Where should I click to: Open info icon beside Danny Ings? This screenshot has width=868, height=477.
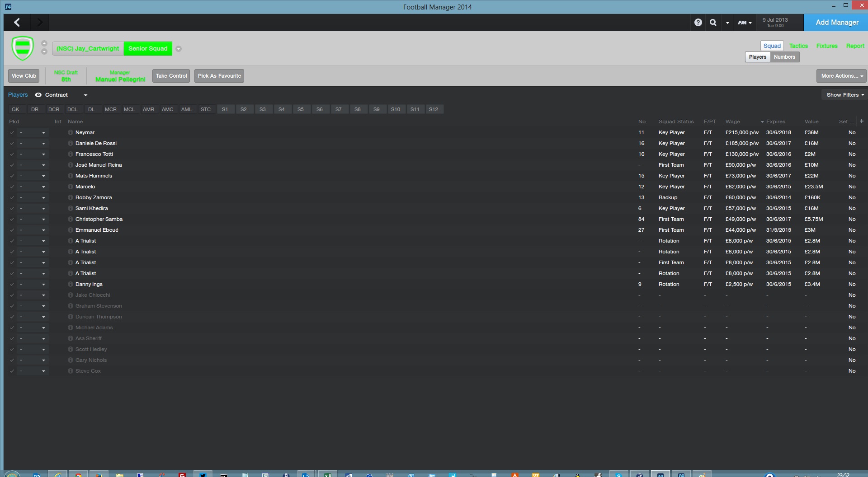71,284
